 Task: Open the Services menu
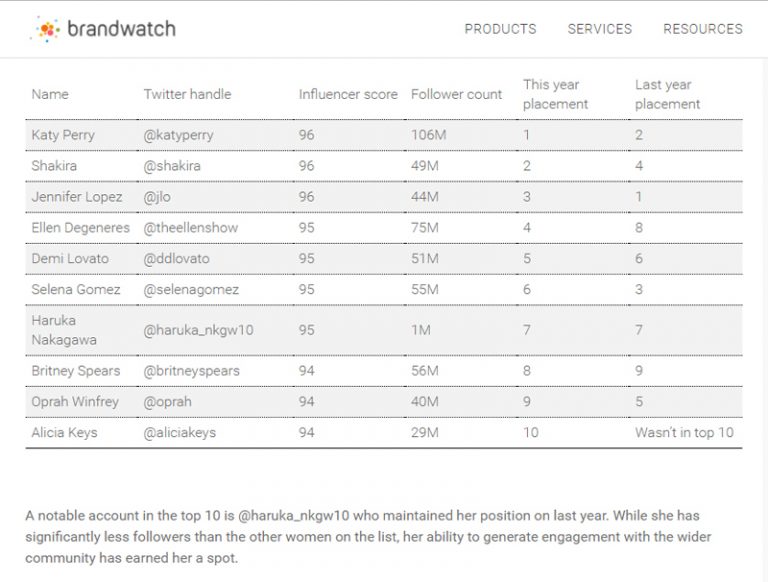coord(600,29)
